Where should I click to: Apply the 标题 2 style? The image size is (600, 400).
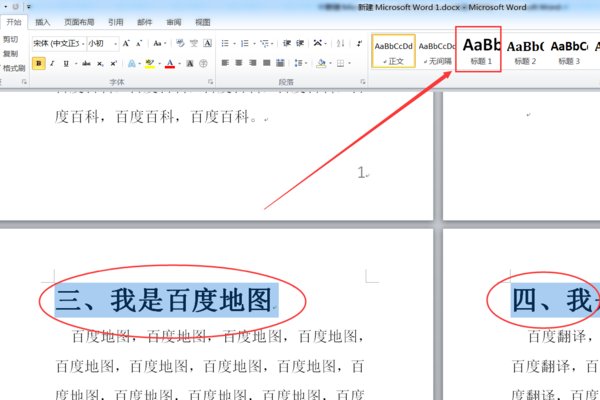[525, 51]
